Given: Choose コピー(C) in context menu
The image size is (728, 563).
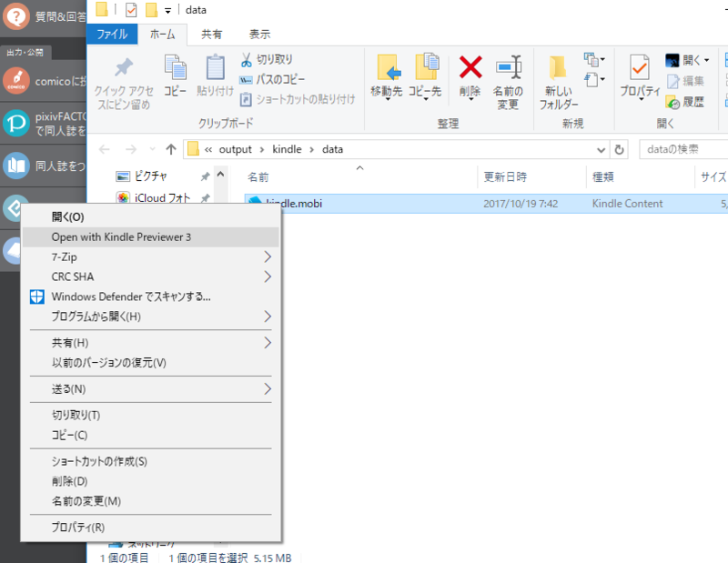Looking at the screenshot, I should click(150, 435).
